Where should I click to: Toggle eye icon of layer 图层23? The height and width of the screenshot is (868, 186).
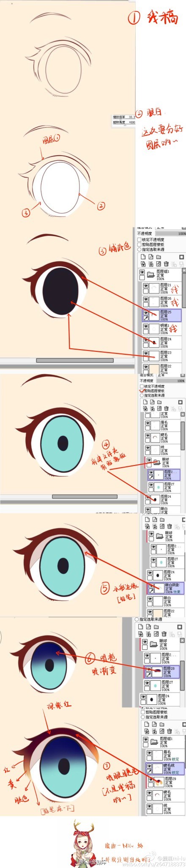click(146, 353)
